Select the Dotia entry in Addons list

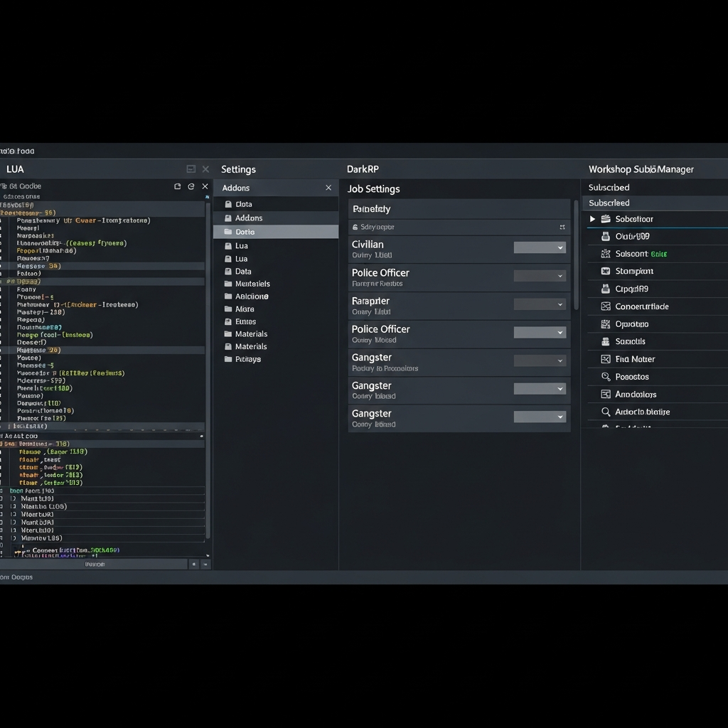[x=276, y=232]
